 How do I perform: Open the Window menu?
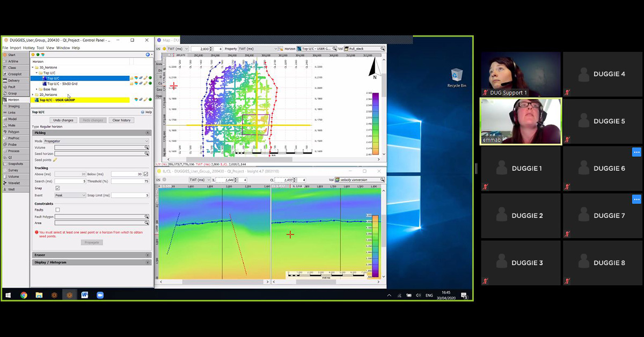click(63, 48)
